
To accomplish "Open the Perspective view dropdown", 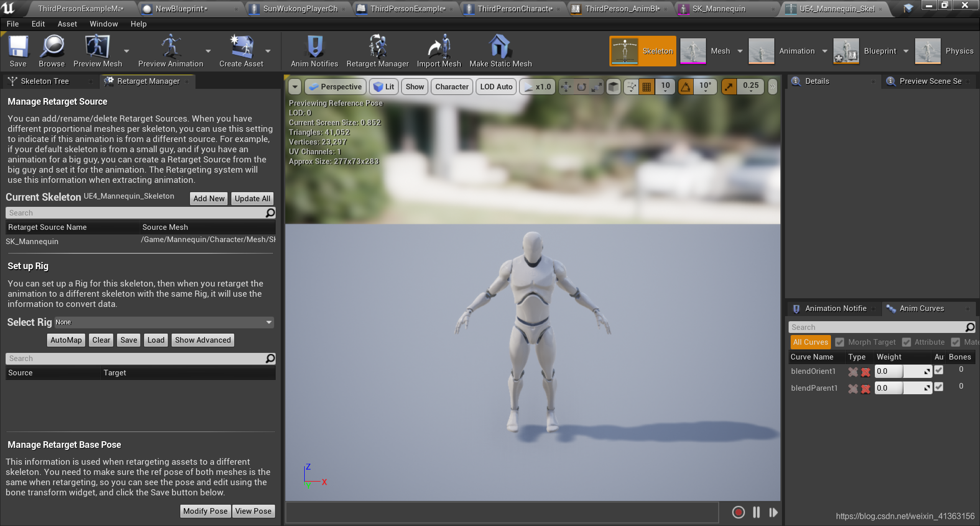I will pyautogui.click(x=335, y=87).
